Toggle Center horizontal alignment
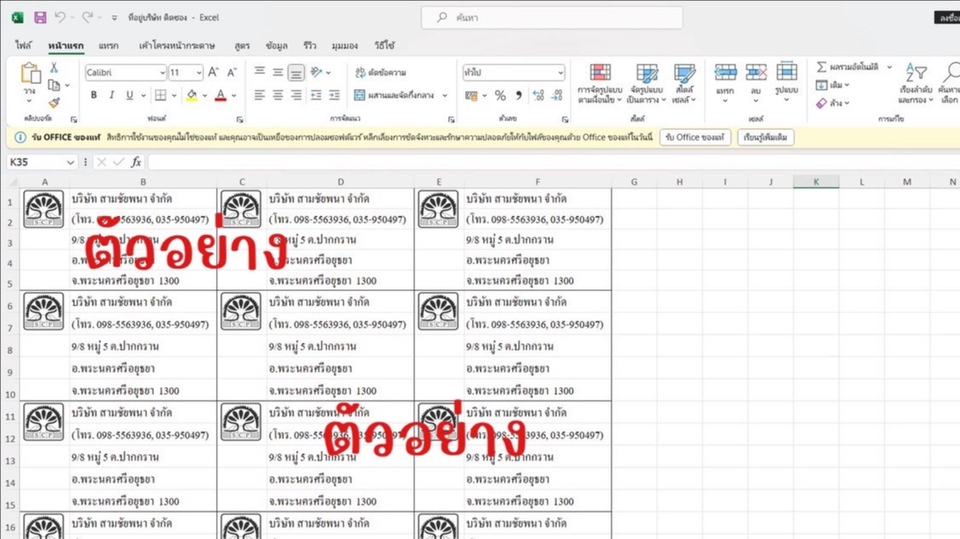 tap(278, 95)
